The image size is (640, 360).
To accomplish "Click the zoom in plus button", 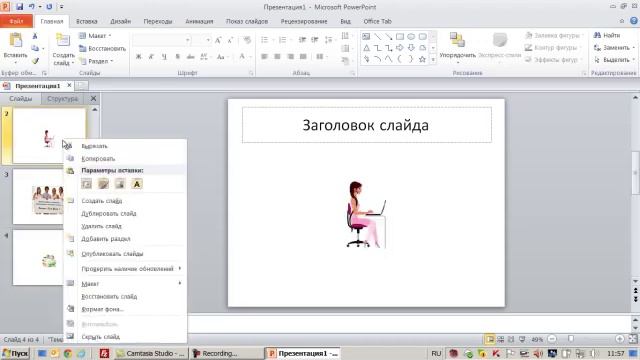I will coord(619,339).
